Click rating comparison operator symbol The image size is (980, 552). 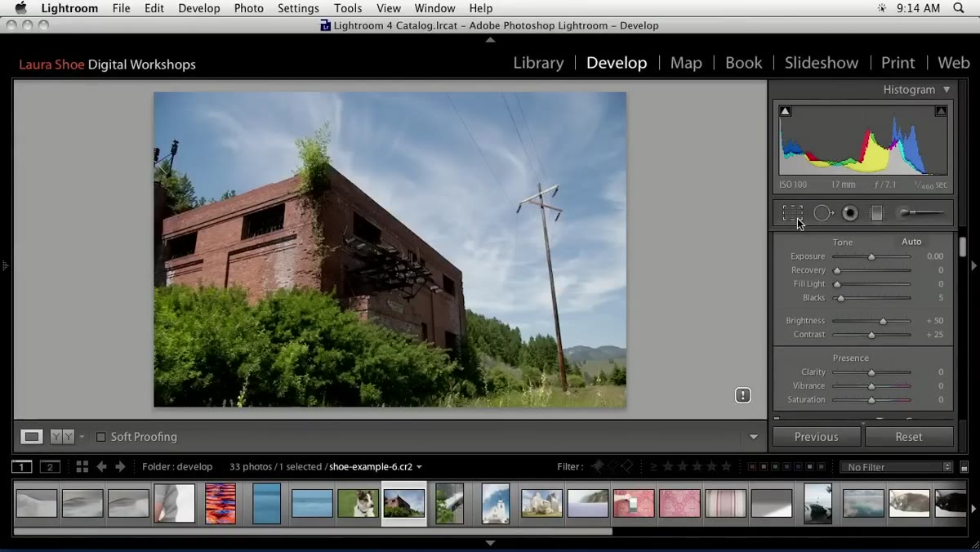point(654,467)
